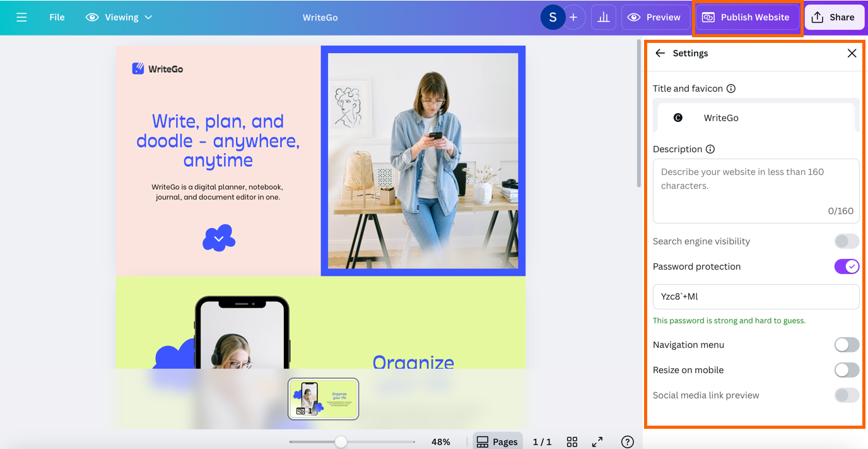Viewport: 868px width, 449px height.
Task: Click the zoom slider handle
Action: pyautogui.click(x=341, y=441)
